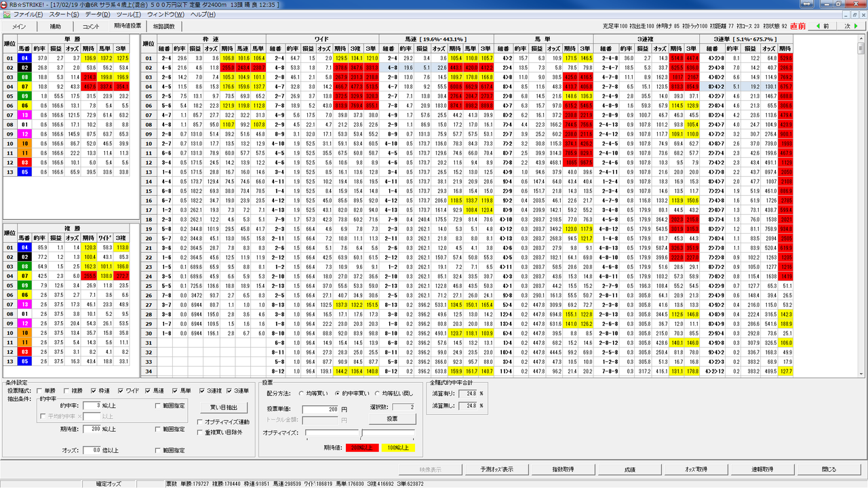
Task: Switch to the 補助 tab
Action: point(55,26)
